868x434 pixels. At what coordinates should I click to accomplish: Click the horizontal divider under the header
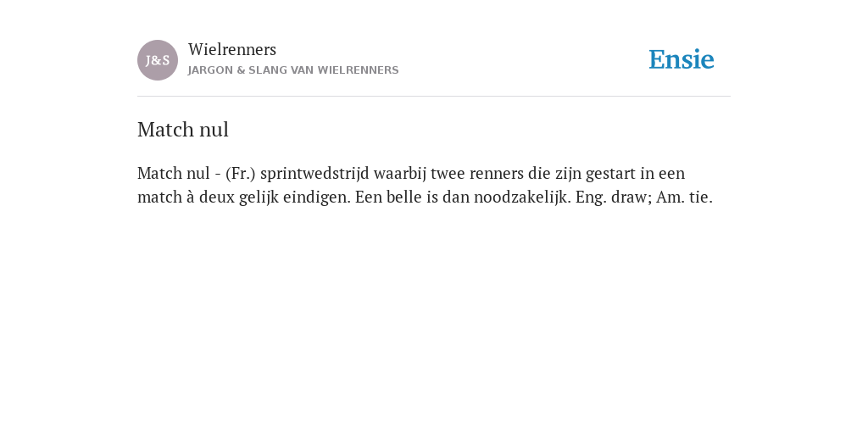point(434,97)
